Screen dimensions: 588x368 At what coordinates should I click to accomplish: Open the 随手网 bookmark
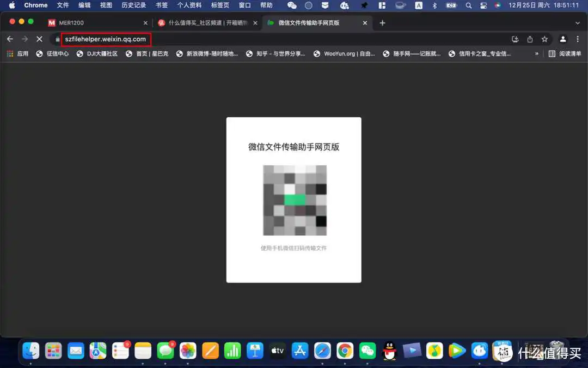(x=412, y=53)
